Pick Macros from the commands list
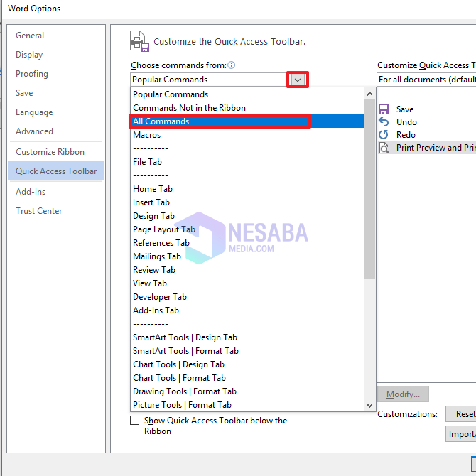The image size is (476, 476). (146, 135)
